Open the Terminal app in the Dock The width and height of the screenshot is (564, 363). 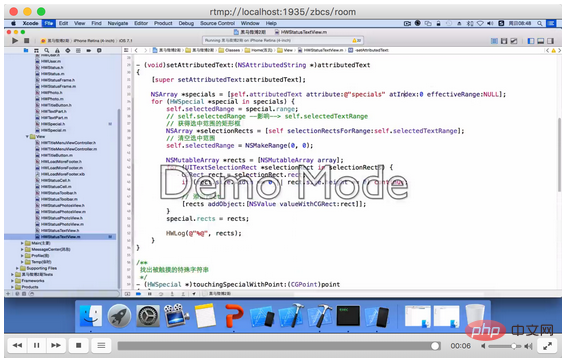348,316
